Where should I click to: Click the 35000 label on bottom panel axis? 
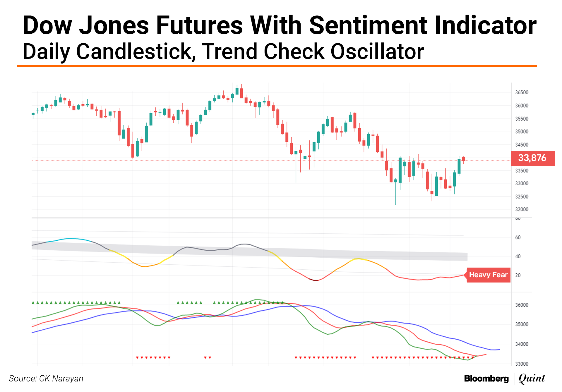[x=522, y=324]
